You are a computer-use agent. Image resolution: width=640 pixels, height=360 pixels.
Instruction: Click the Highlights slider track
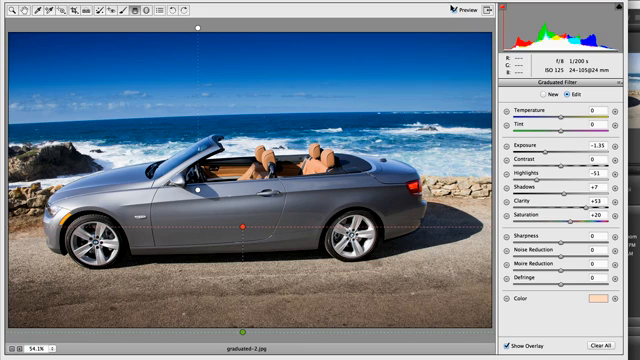tap(561, 180)
